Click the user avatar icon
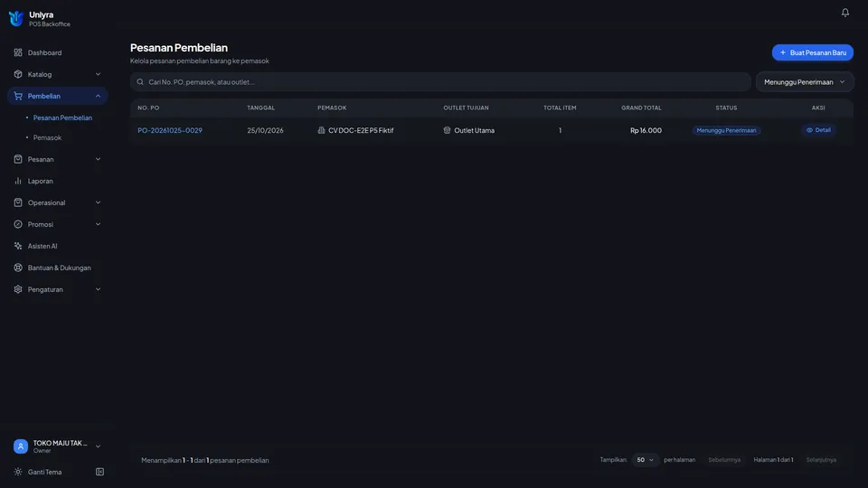The image size is (868, 488). (21, 446)
